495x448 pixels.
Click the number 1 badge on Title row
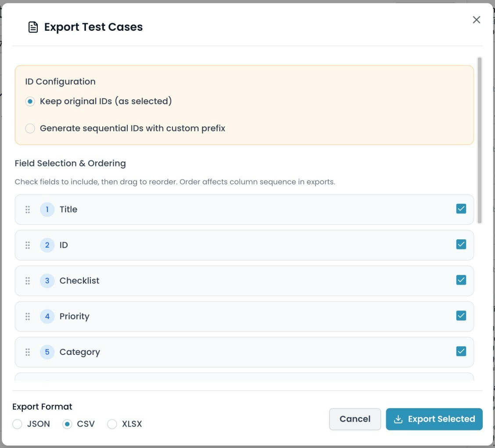47,210
